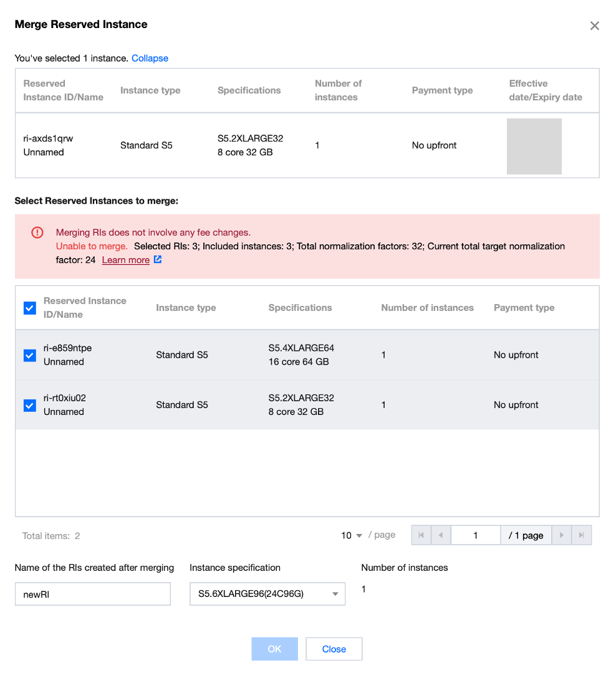The width and height of the screenshot is (616, 673).
Task: Click the Close button
Action: click(x=334, y=649)
